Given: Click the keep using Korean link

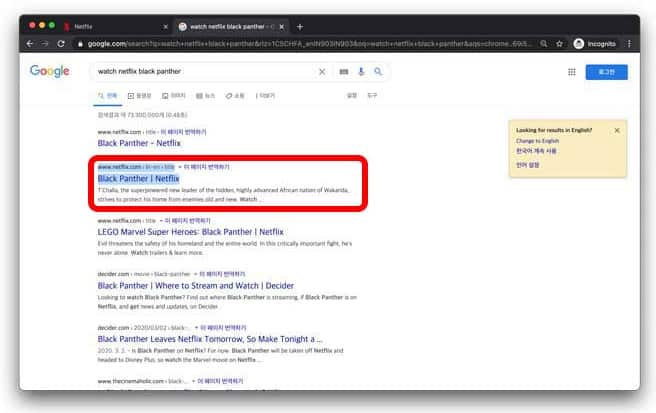Looking at the screenshot, I should [536, 151].
